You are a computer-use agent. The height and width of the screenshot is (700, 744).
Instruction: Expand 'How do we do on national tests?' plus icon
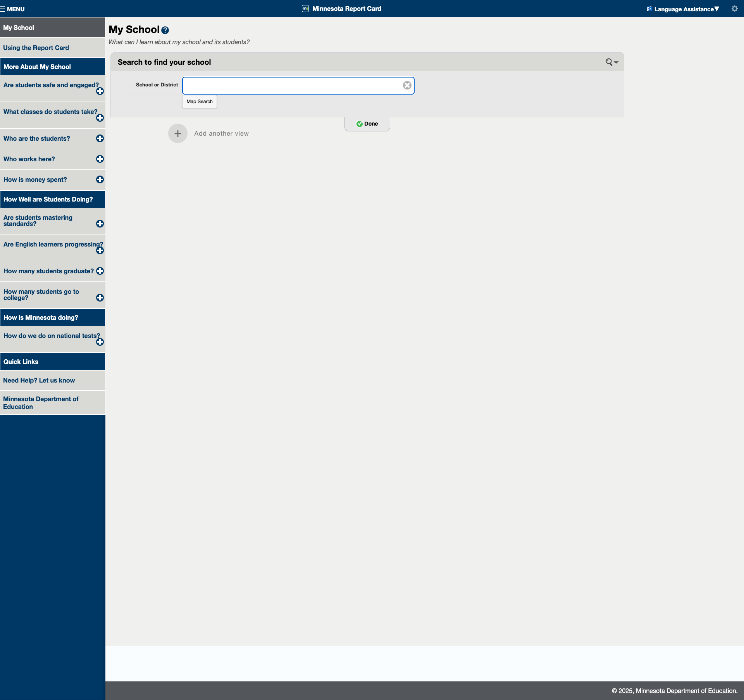100,342
